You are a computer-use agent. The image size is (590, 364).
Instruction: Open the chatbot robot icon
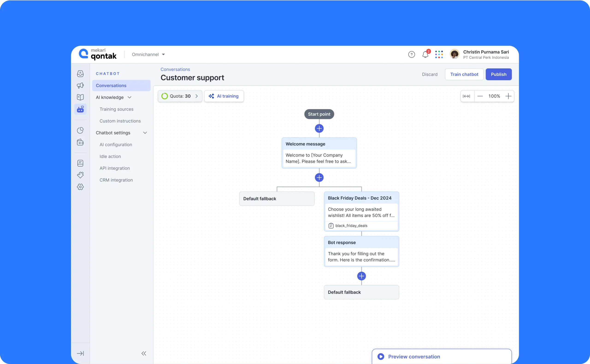[x=80, y=109]
